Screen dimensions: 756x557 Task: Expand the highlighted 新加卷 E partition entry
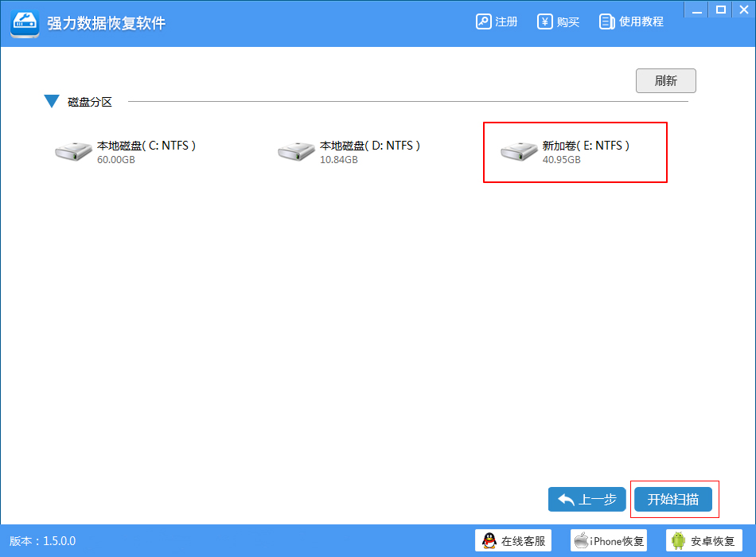(575, 152)
